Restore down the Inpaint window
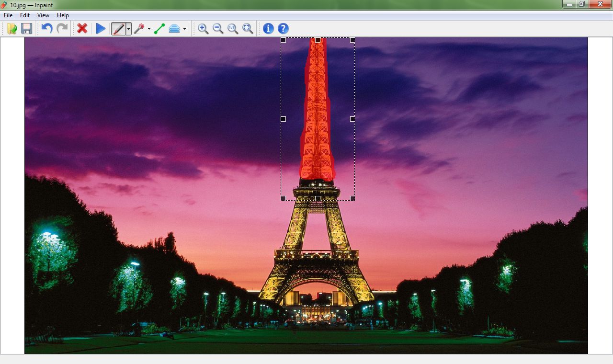The width and height of the screenshot is (613, 364). [x=582, y=4]
